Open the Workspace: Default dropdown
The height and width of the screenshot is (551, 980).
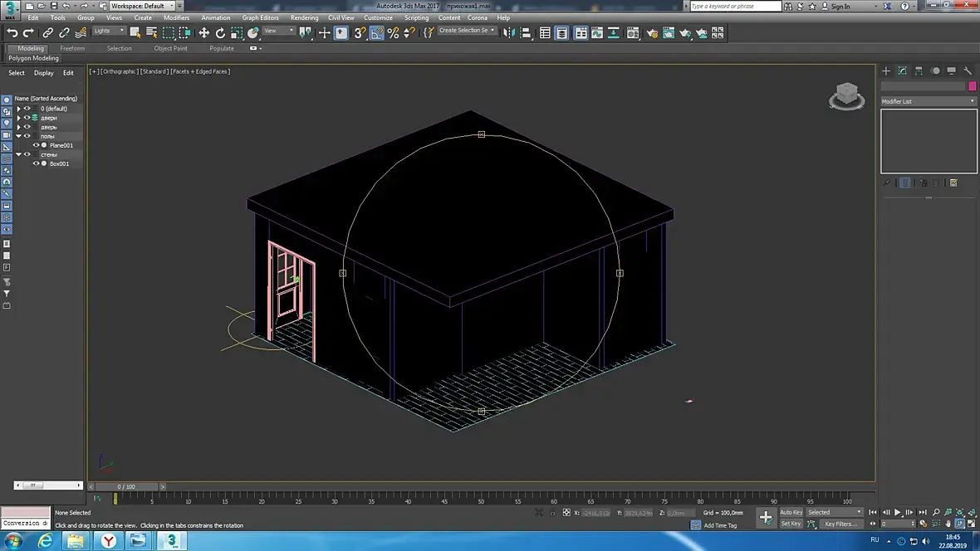(x=141, y=6)
